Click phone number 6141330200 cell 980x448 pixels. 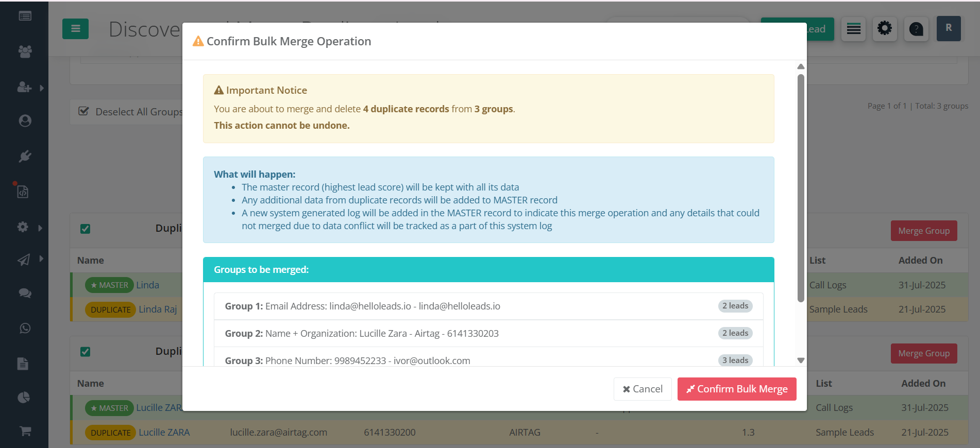click(390, 432)
